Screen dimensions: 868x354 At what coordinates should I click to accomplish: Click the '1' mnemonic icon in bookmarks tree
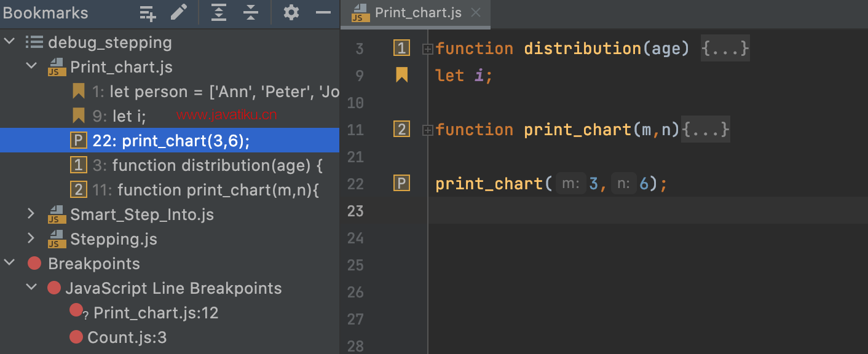click(78, 165)
